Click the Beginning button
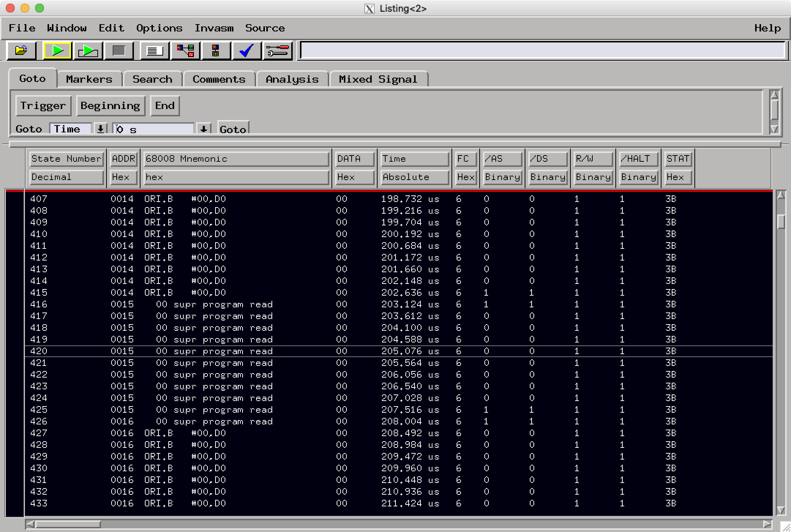Screen dimensions: 791x532 click(110, 105)
